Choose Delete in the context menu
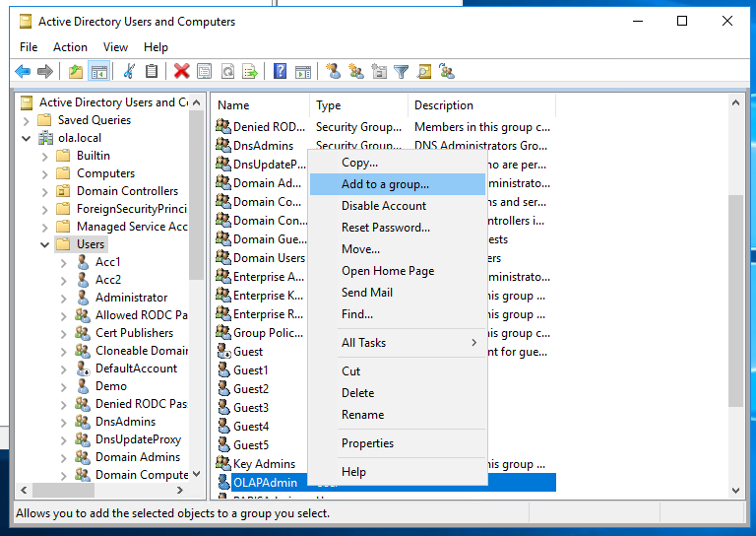The width and height of the screenshot is (756, 536). [x=397, y=393]
